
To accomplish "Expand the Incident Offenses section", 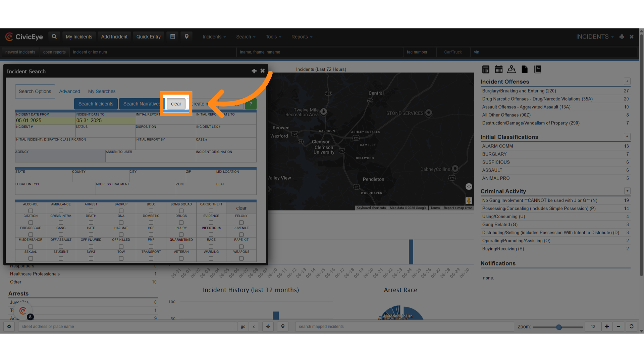I will coord(627,81).
